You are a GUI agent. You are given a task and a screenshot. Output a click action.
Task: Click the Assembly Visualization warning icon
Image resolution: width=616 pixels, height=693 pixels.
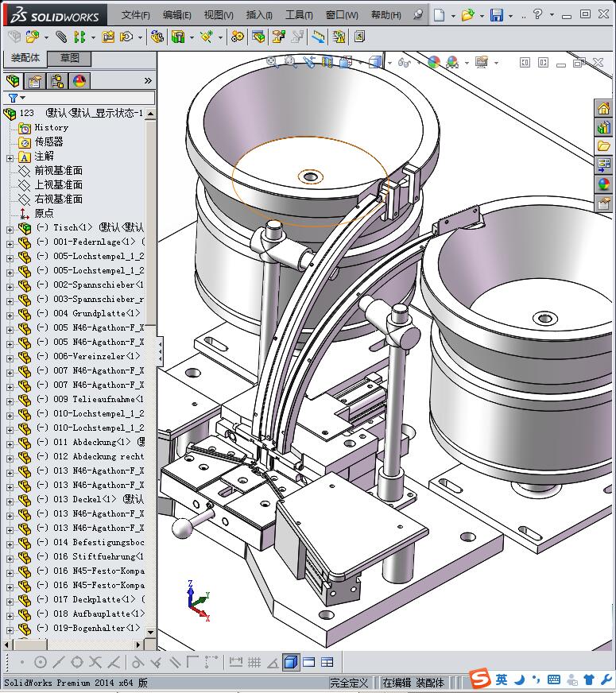(339, 37)
